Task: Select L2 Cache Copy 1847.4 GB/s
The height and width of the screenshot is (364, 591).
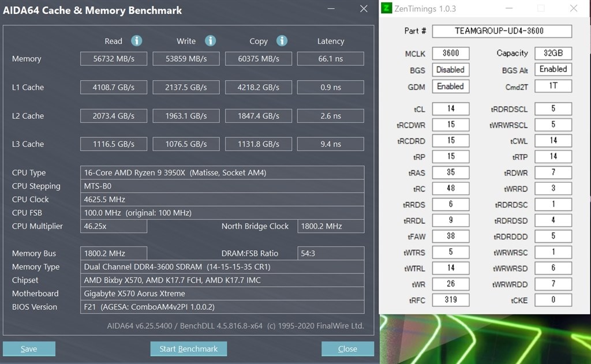Action: tap(258, 116)
